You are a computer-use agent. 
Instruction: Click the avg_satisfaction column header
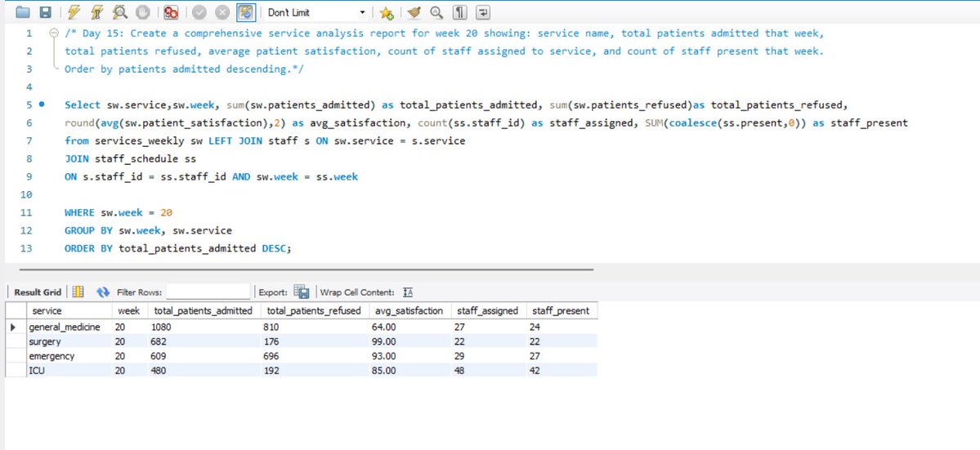(x=410, y=311)
